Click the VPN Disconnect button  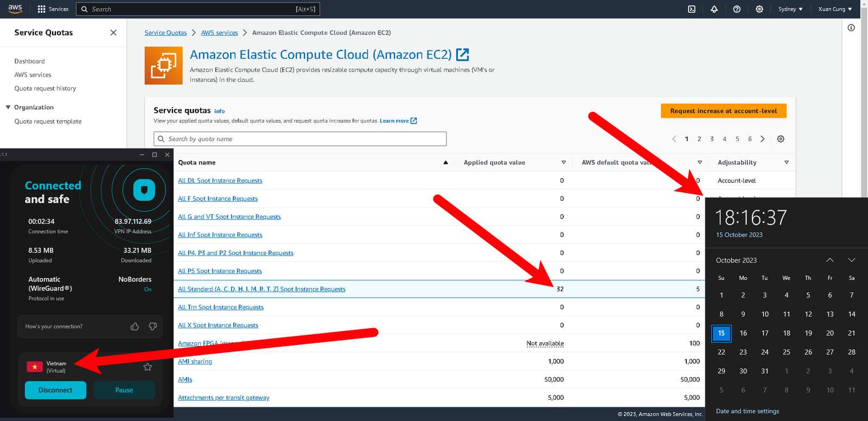click(x=55, y=390)
